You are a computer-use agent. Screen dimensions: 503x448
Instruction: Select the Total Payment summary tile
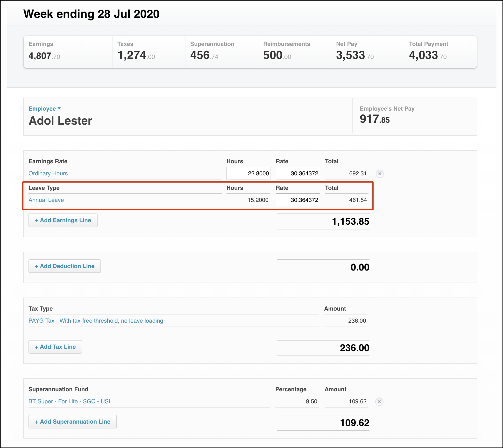tap(440, 52)
